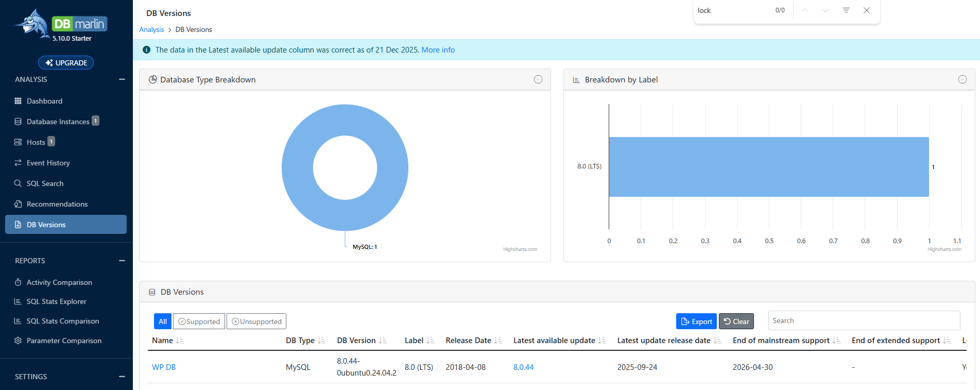This screenshot has height=390, width=980.
Task: Sort by DB Version column icon
Action: click(x=383, y=341)
